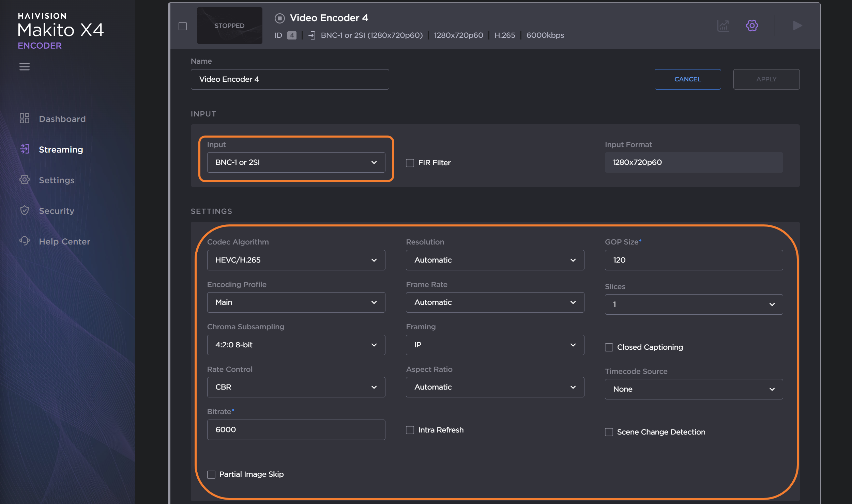Open the Frame Rate dropdown
852x504 pixels.
pyautogui.click(x=495, y=302)
